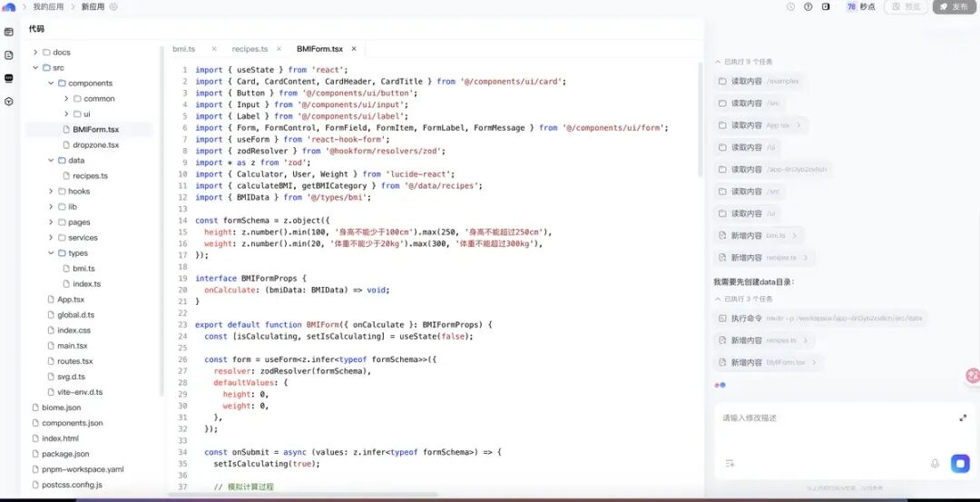
Task: Click the 新应用 breadcrumb
Action: pyautogui.click(x=93, y=7)
